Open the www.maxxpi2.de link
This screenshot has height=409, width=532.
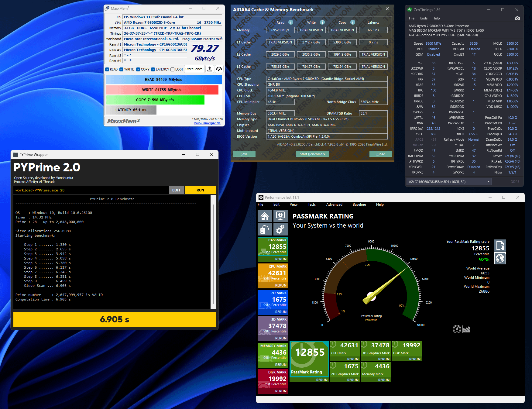click(207, 123)
